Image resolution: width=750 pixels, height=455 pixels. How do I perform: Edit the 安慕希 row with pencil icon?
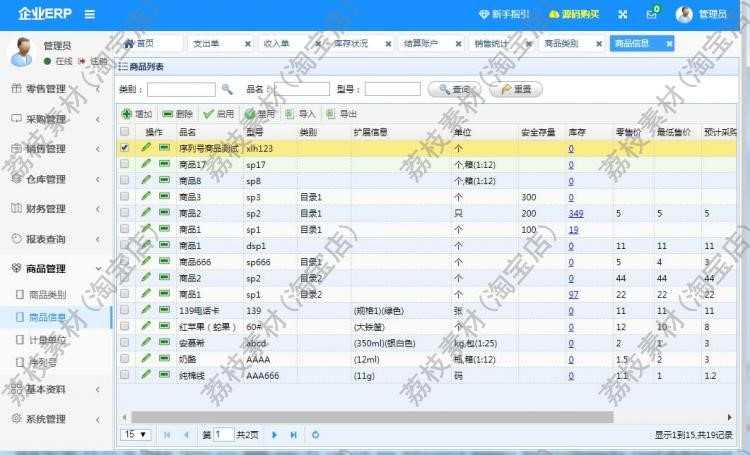click(x=146, y=342)
